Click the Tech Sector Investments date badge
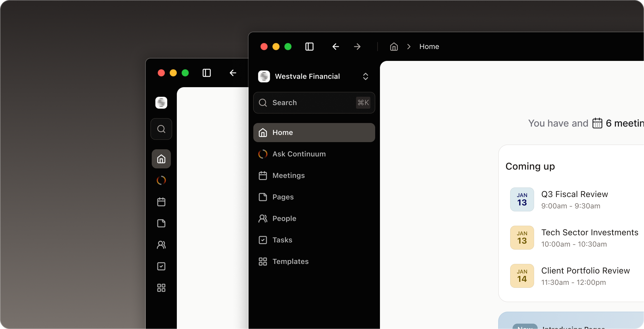This screenshot has height=329, width=644. point(522,238)
